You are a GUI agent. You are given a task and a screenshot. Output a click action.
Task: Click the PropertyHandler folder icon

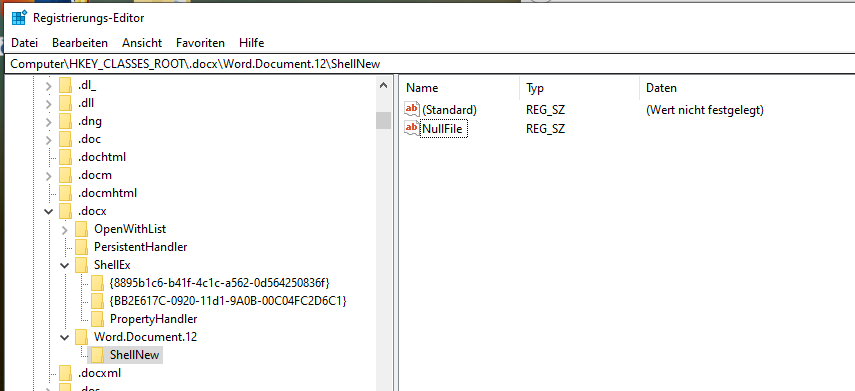(x=98, y=319)
